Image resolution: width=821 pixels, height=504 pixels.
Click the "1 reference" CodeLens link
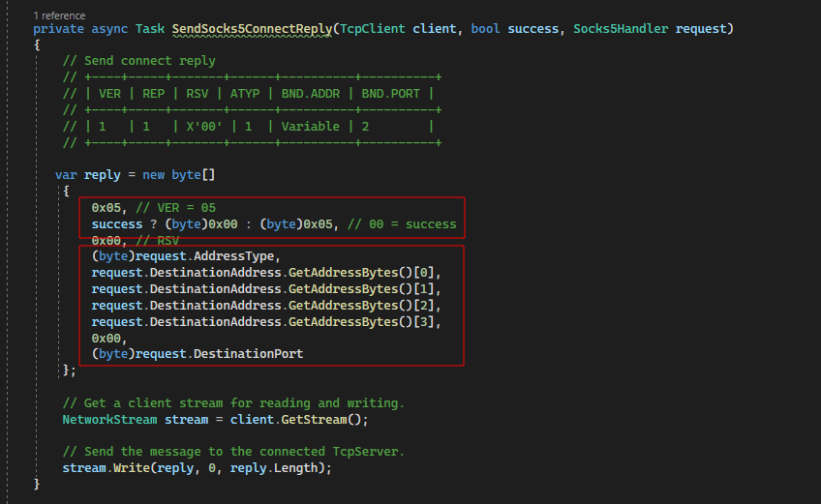[59, 15]
